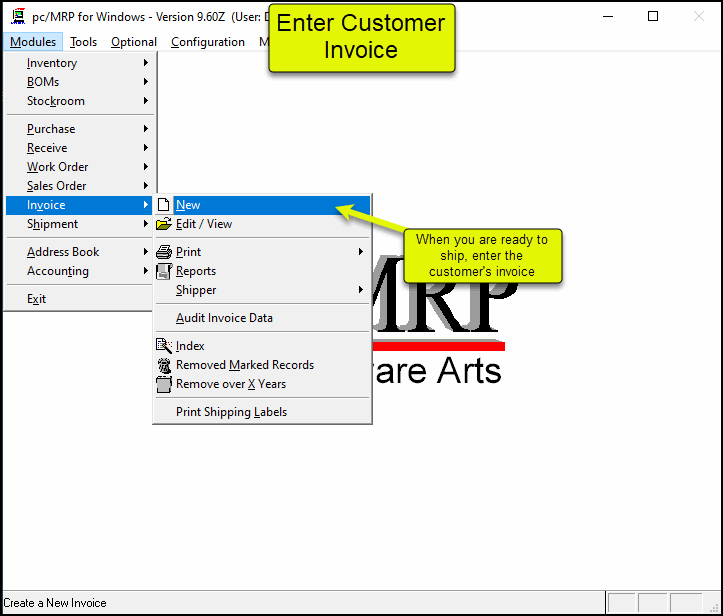Expand the Shipment submenu arrow
Image resolution: width=723 pixels, height=616 pixels.
tap(146, 224)
